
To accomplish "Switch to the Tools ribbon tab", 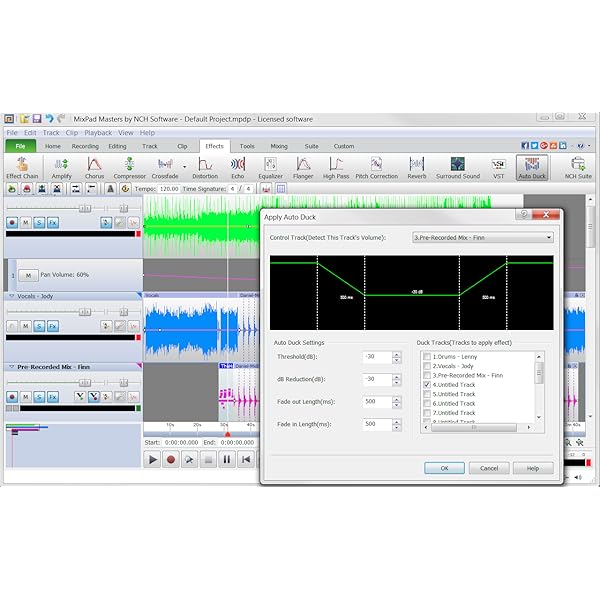I will pos(247,146).
